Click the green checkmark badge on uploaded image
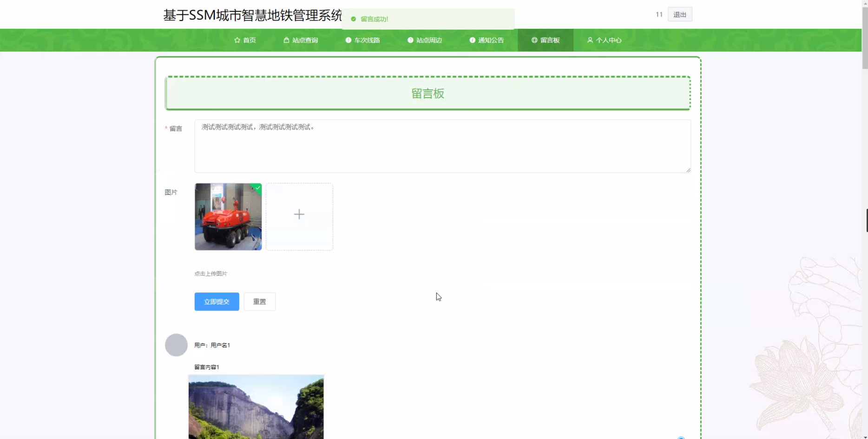 click(257, 187)
